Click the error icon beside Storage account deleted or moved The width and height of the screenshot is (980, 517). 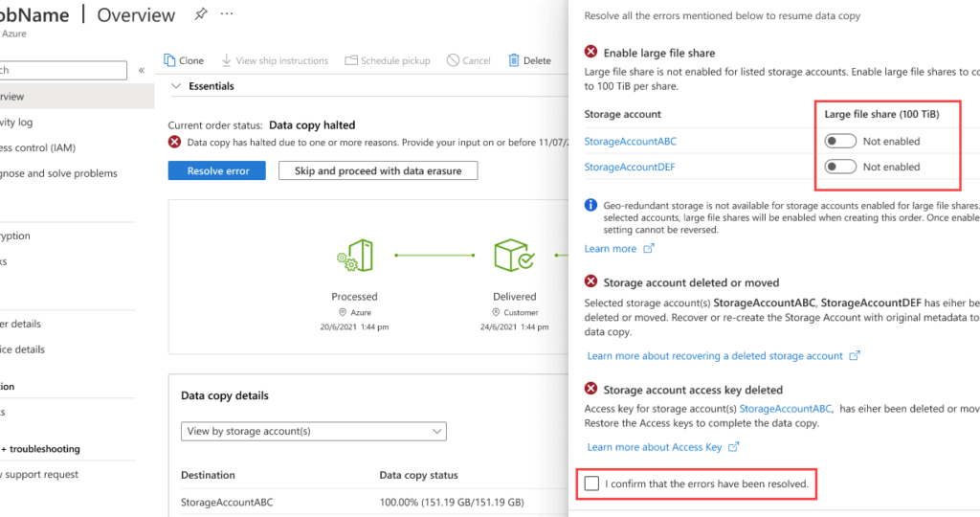(x=590, y=281)
